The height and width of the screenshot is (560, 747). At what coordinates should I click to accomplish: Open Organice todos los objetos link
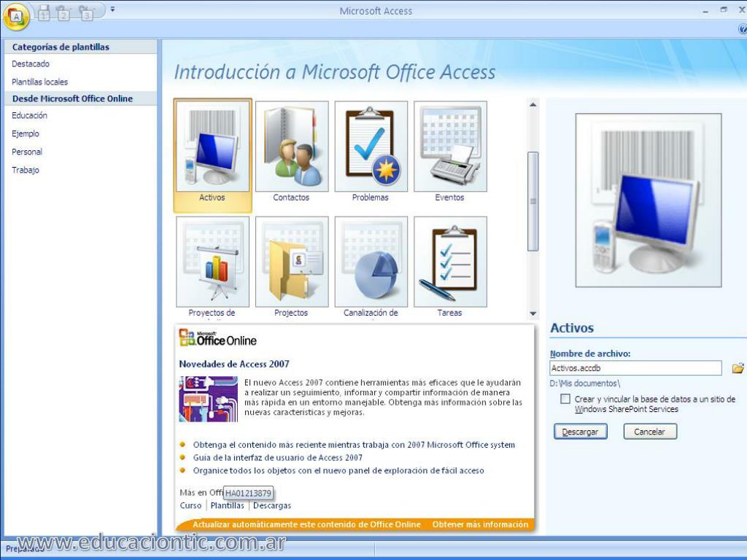(x=338, y=470)
